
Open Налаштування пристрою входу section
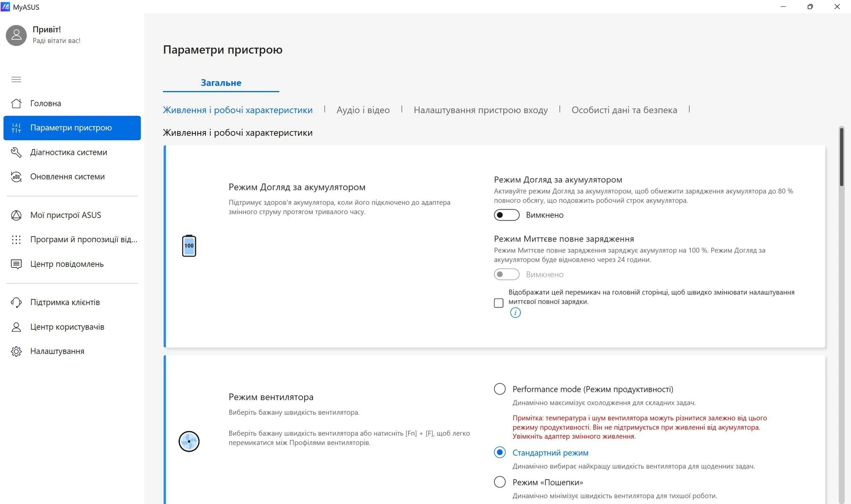(481, 110)
